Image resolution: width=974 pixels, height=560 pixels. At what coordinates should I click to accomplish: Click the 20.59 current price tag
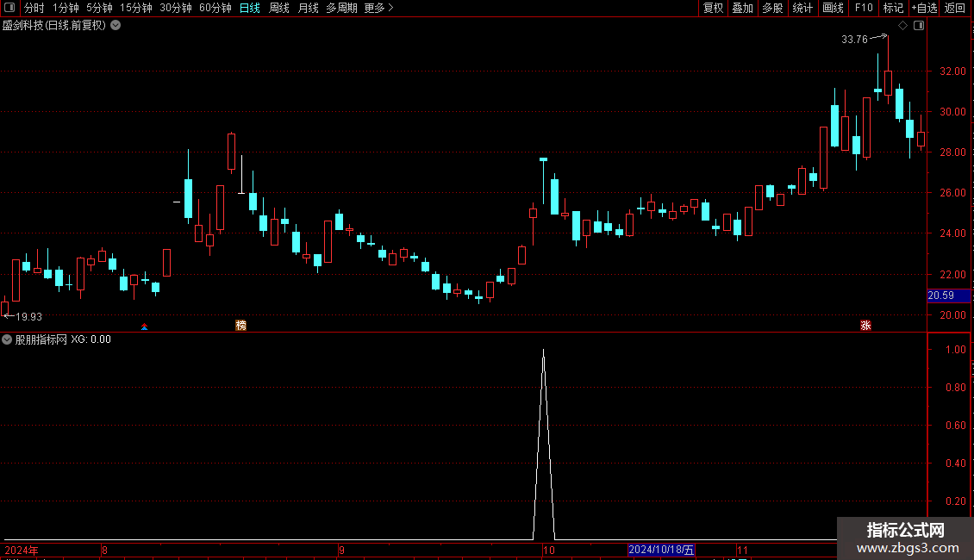click(x=948, y=296)
